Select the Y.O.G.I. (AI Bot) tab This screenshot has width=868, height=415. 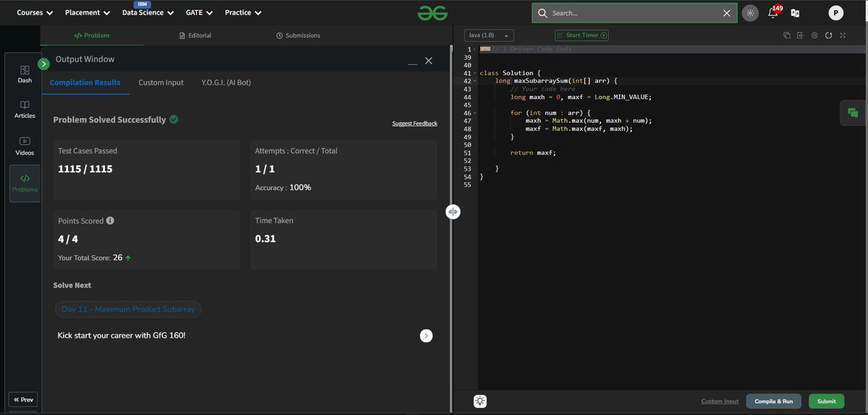[226, 82]
